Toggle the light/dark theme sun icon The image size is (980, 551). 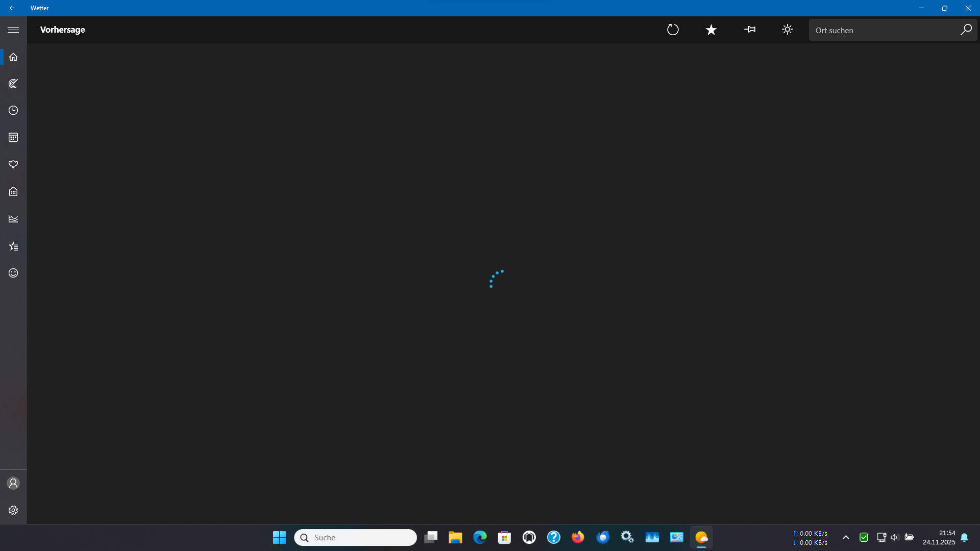(788, 30)
